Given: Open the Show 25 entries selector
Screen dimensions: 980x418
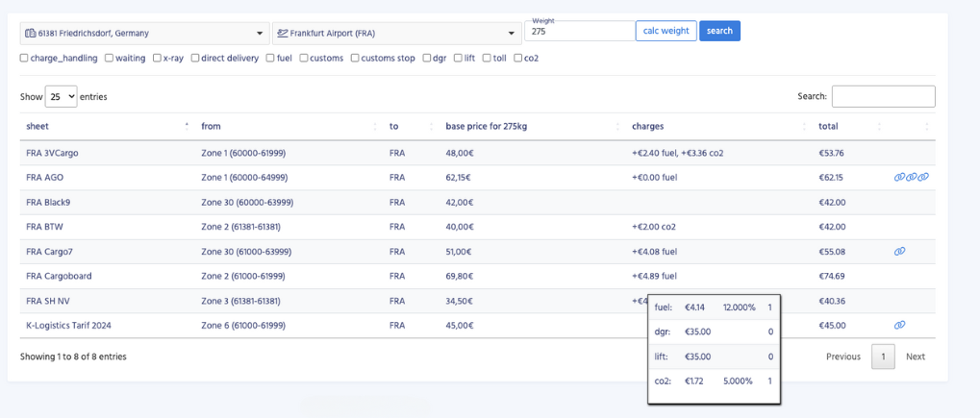Looking at the screenshot, I should point(61,97).
